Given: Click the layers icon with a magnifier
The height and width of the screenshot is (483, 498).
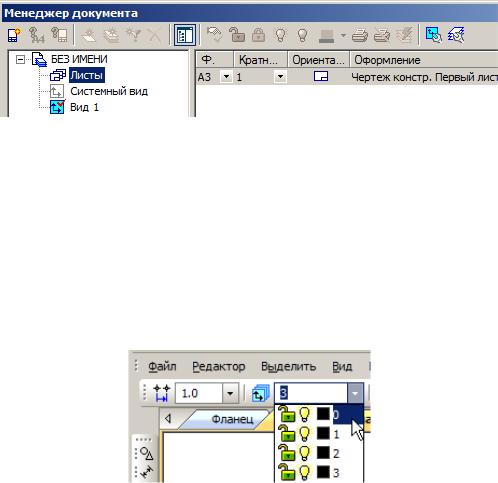Looking at the screenshot, I should [x=456, y=35].
